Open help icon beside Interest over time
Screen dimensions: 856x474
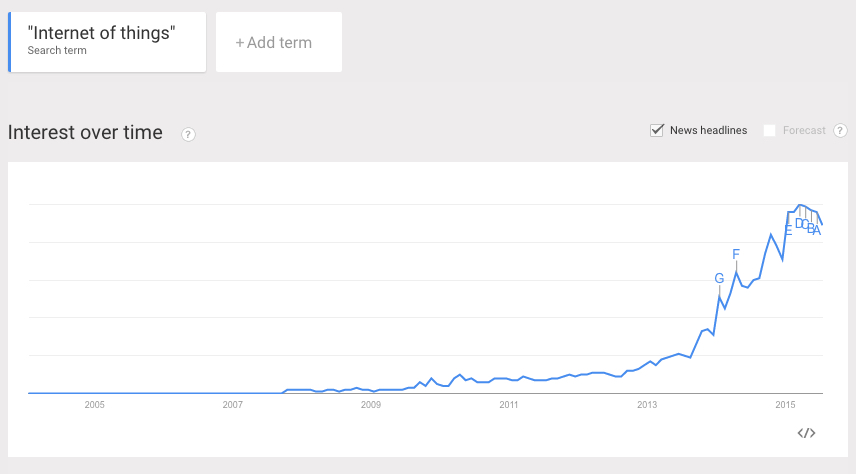[188, 134]
